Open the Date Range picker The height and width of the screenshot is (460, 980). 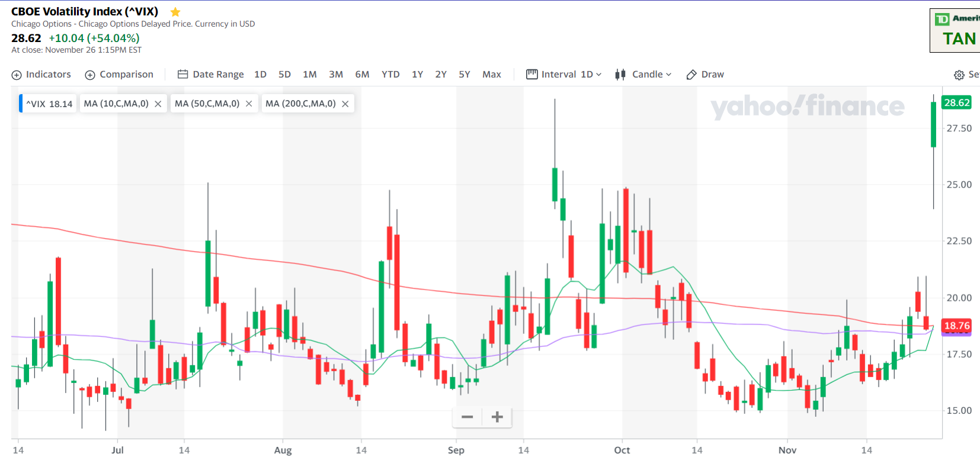[211, 75]
